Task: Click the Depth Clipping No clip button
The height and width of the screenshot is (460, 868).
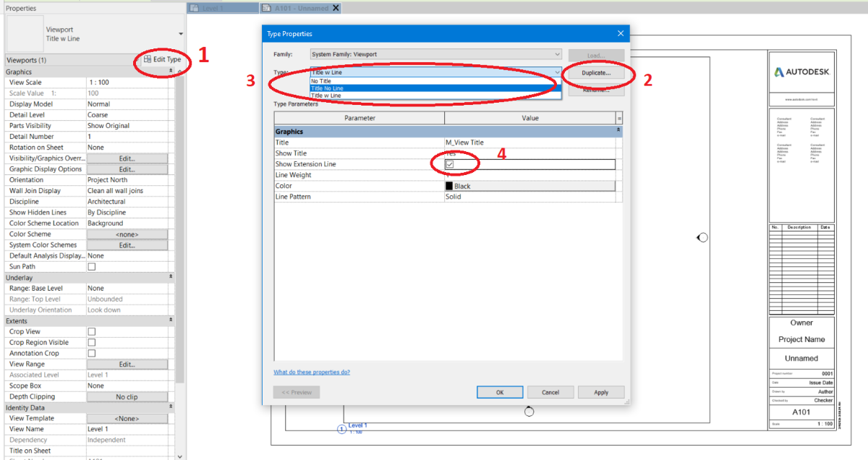Action: (x=127, y=397)
